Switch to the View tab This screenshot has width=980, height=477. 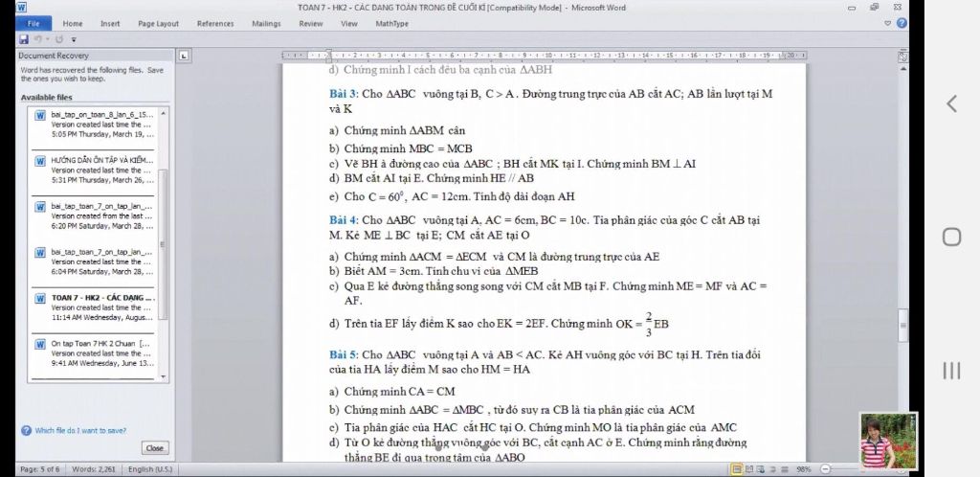pyautogui.click(x=348, y=24)
